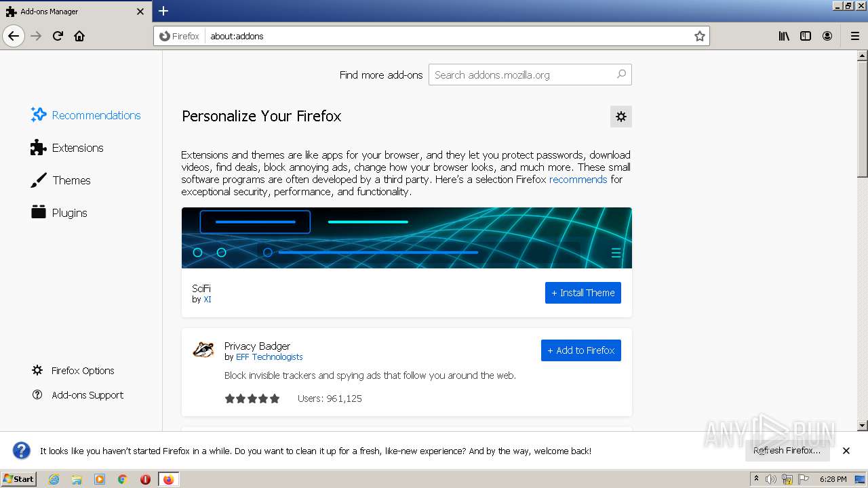
Task: Click the Privacy Badger icon
Action: [203, 350]
